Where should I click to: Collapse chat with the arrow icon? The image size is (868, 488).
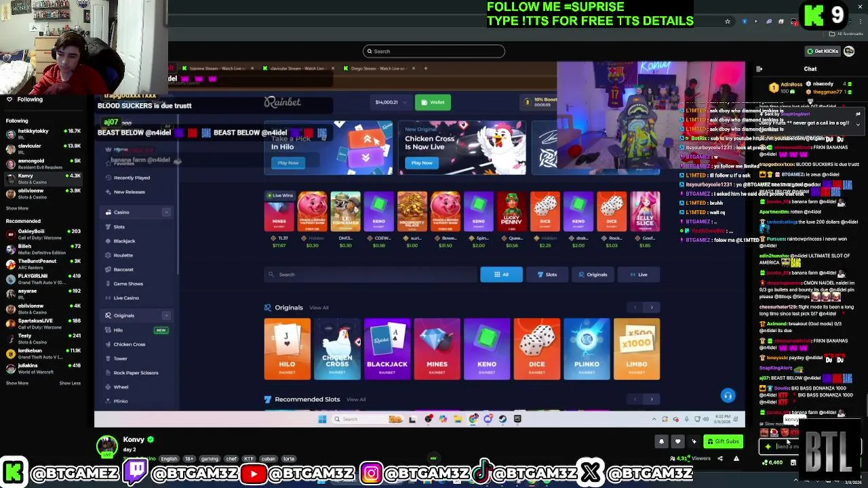[x=759, y=69]
